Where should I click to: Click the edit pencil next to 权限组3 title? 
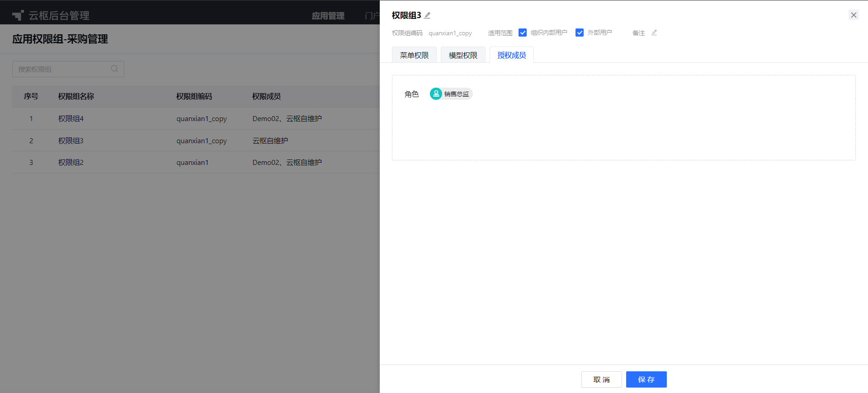tap(427, 15)
